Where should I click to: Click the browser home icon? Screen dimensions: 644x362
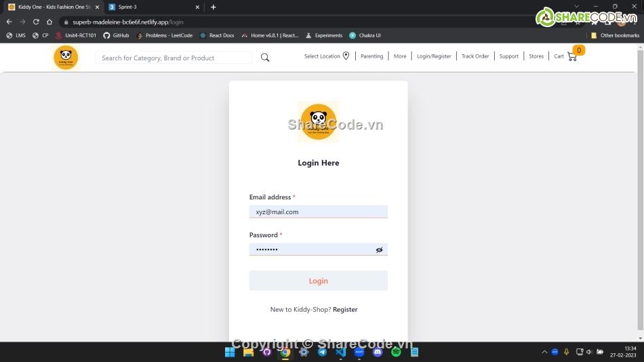49,22
